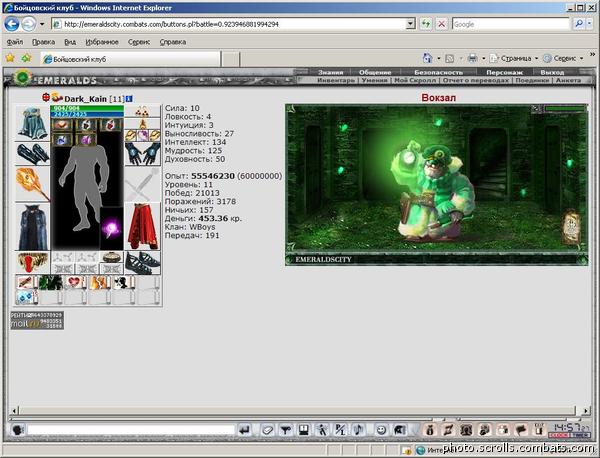The height and width of the screenshot is (458, 600).
Task: Click the browser Stop (red X) button
Action: [x=442, y=24]
